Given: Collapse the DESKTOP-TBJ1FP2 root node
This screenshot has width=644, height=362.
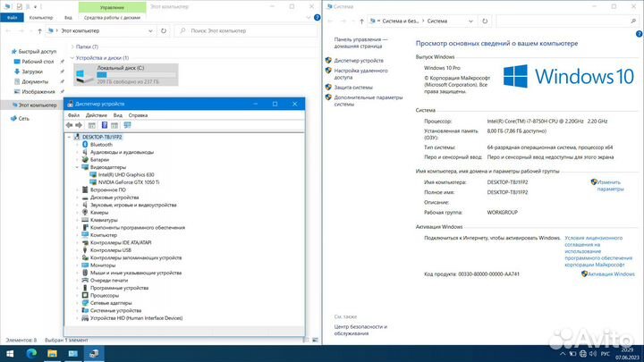Looking at the screenshot, I should click(x=69, y=137).
